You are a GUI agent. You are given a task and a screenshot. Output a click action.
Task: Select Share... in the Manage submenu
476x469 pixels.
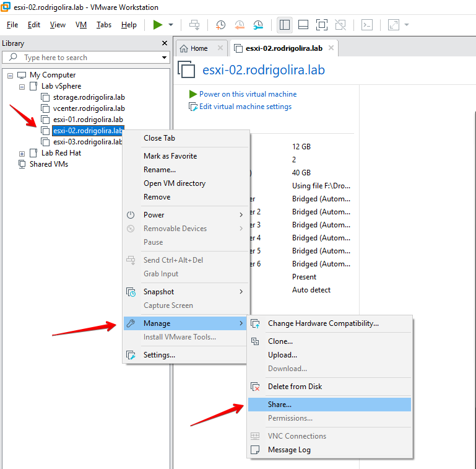tap(280, 405)
